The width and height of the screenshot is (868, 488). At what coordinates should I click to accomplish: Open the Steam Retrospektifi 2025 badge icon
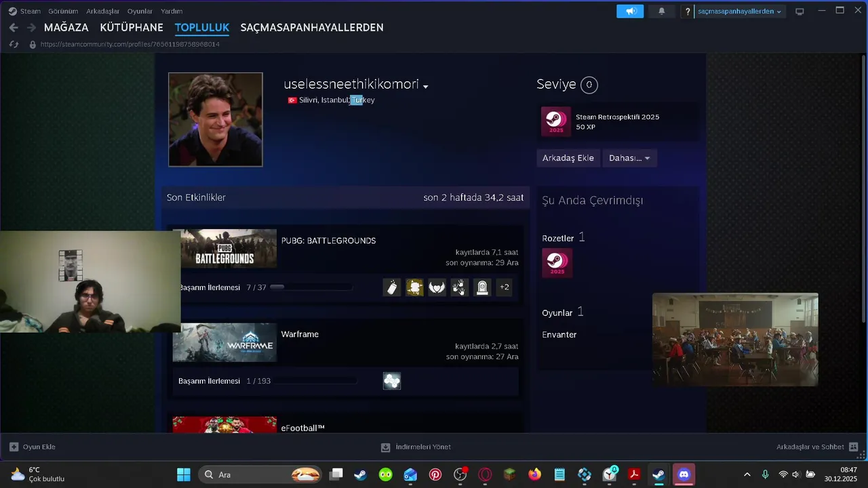(556, 122)
